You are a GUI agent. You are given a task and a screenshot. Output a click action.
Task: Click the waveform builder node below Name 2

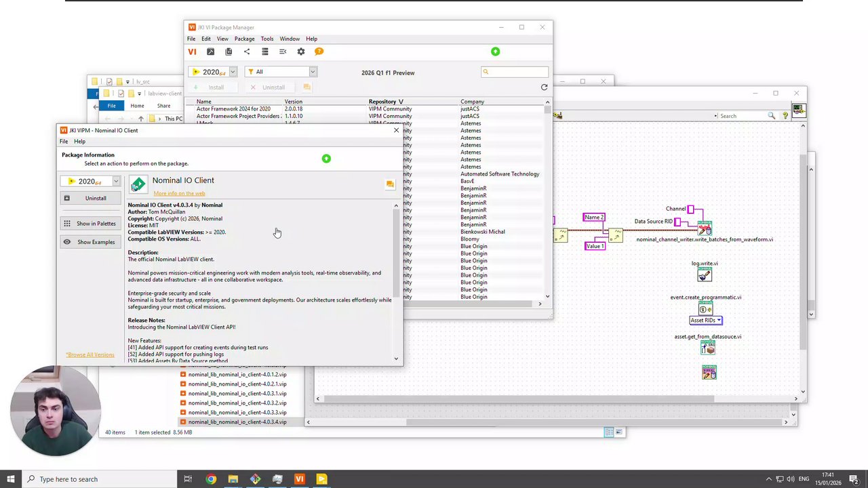pos(615,235)
